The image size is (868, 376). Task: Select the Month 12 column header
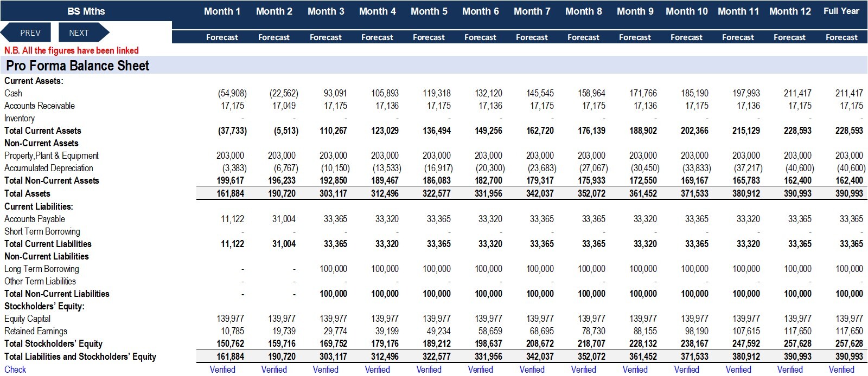(x=790, y=11)
